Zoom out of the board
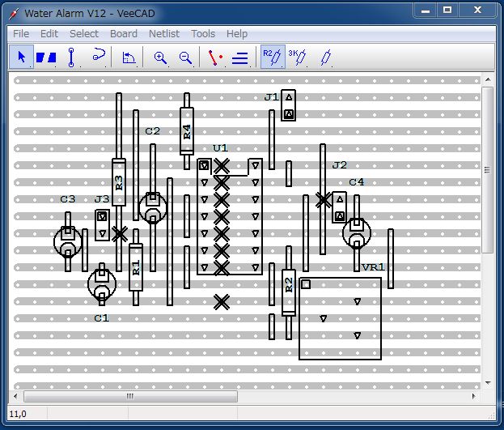Image resolution: width=504 pixels, height=430 pixels. tap(185, 58)
